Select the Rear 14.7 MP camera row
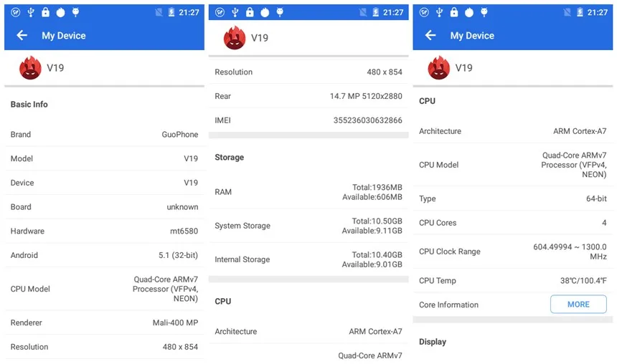The height and width of the screenshot is (364, 617). pyautogui.click(x=308, y=96)
